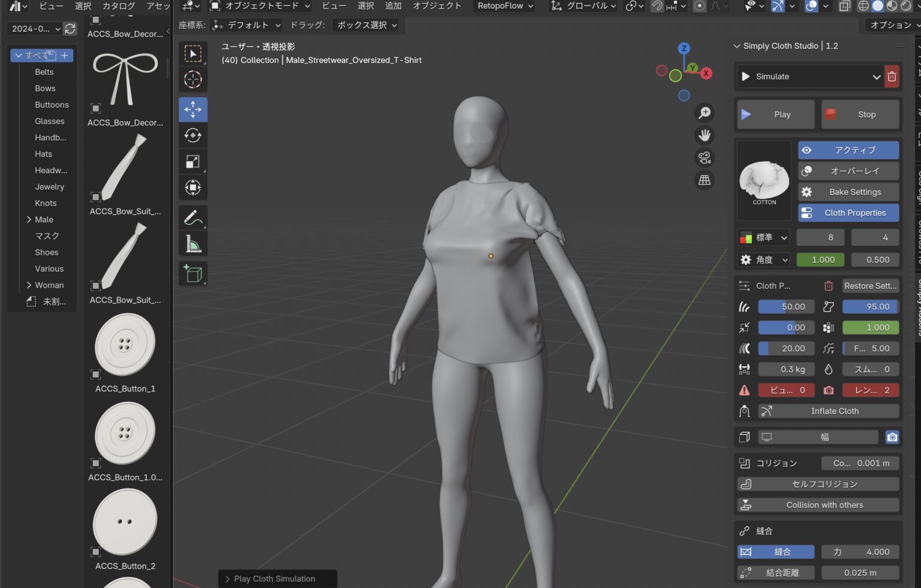This screenshot has height=588, width=921.
Task: Activate the Scale tool
Action: 192,161
